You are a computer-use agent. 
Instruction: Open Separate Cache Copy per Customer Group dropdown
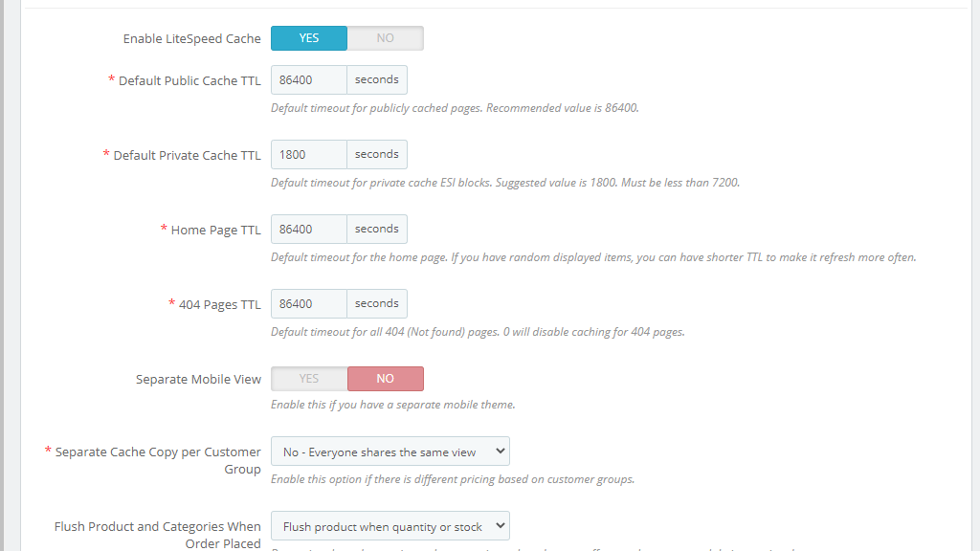(390, 452)
